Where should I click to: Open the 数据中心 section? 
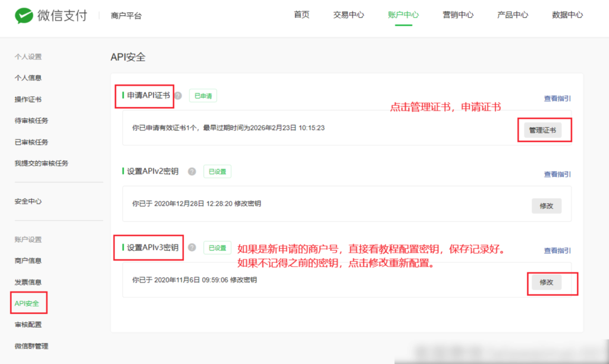pos(567,15)
